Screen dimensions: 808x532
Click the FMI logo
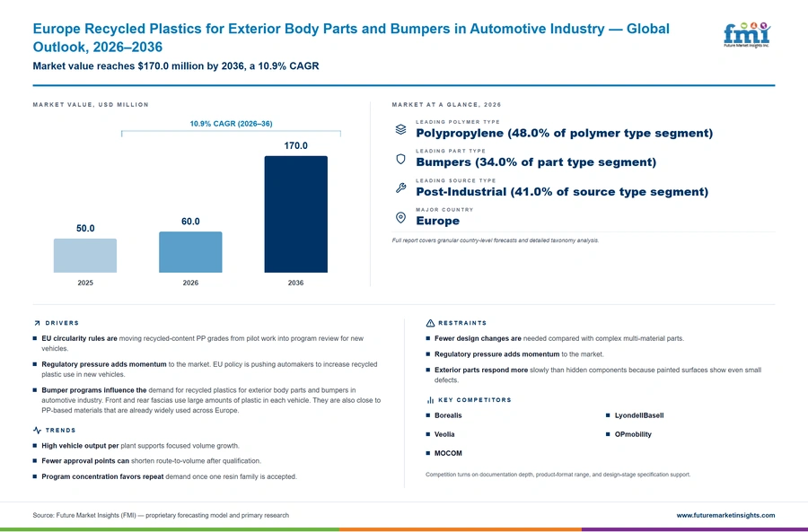click(747, 35)
